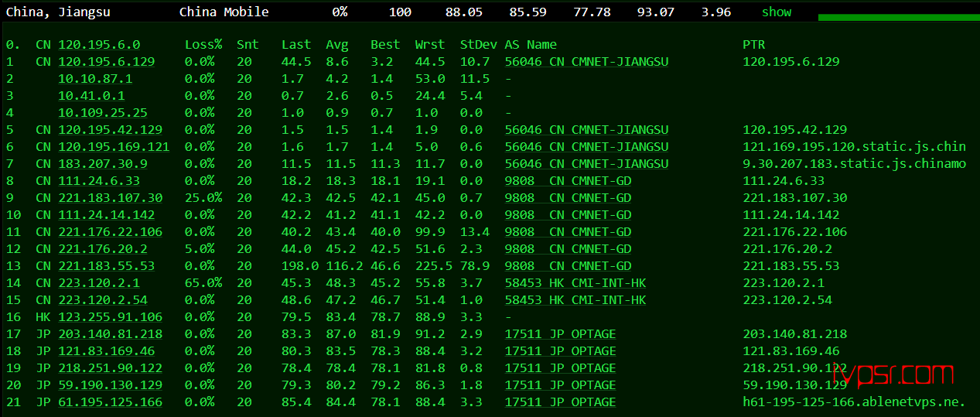The image size is (980, 417).
Task: Open AS link 9808 CMNET-GD in hop 11 row
Action: [568, 232]
